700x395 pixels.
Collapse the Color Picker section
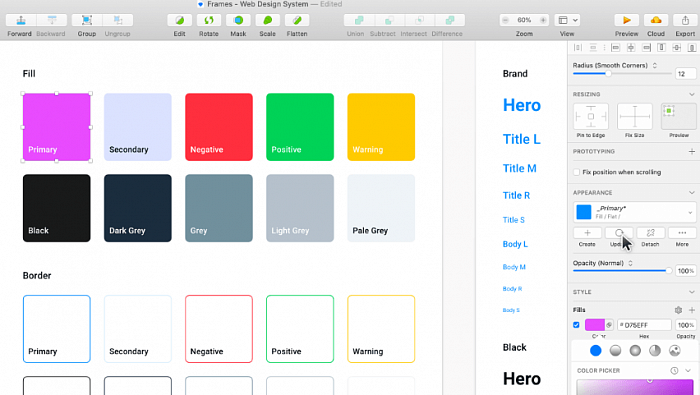point(688,370)
